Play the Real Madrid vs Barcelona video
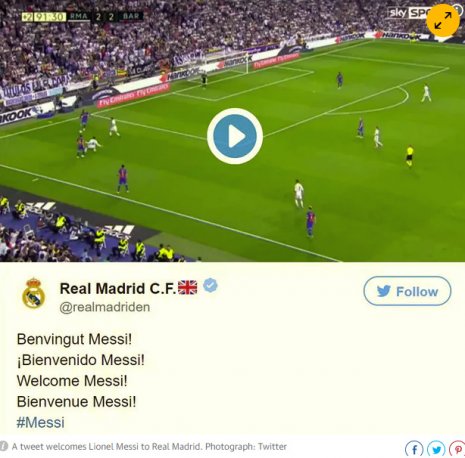465x458 pixels. coord(235,136)
